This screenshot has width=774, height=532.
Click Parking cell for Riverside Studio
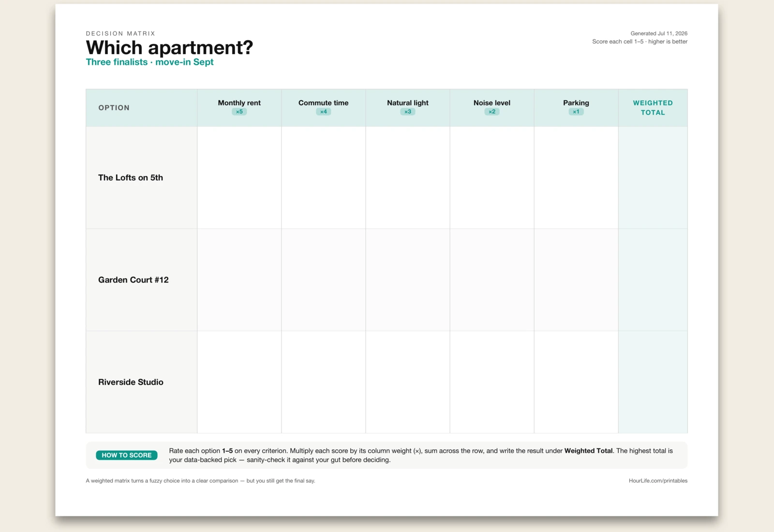tap(576, 382)
